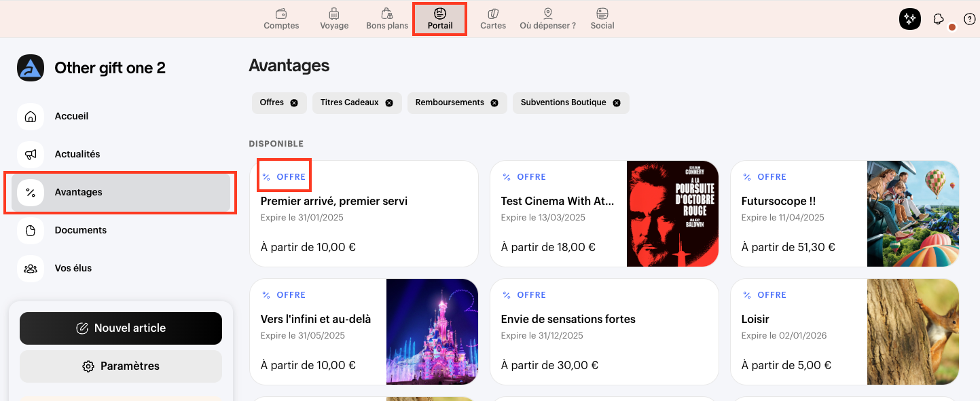The height and width of the screenshot is (401, 980).
Task: Open Actualités in the sidebar
Action: pos(77,154)
